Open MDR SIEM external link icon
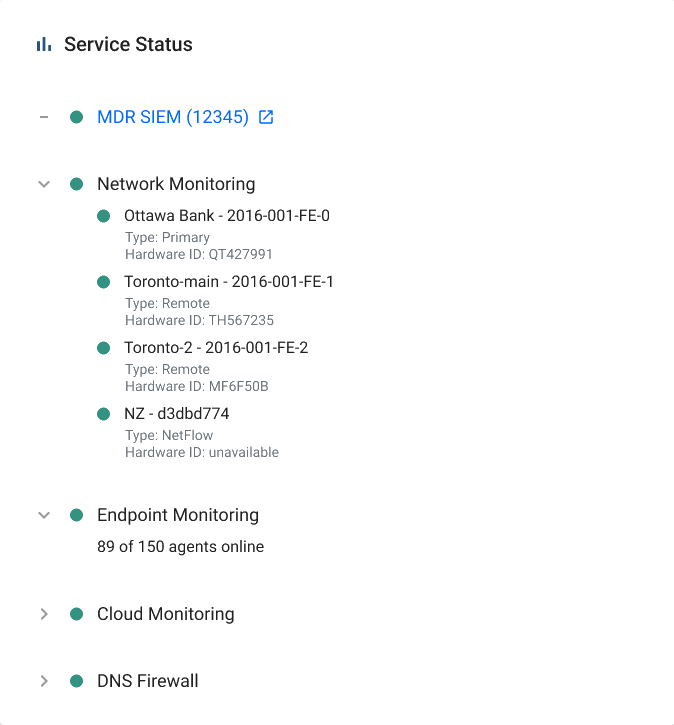 [266, 117]
